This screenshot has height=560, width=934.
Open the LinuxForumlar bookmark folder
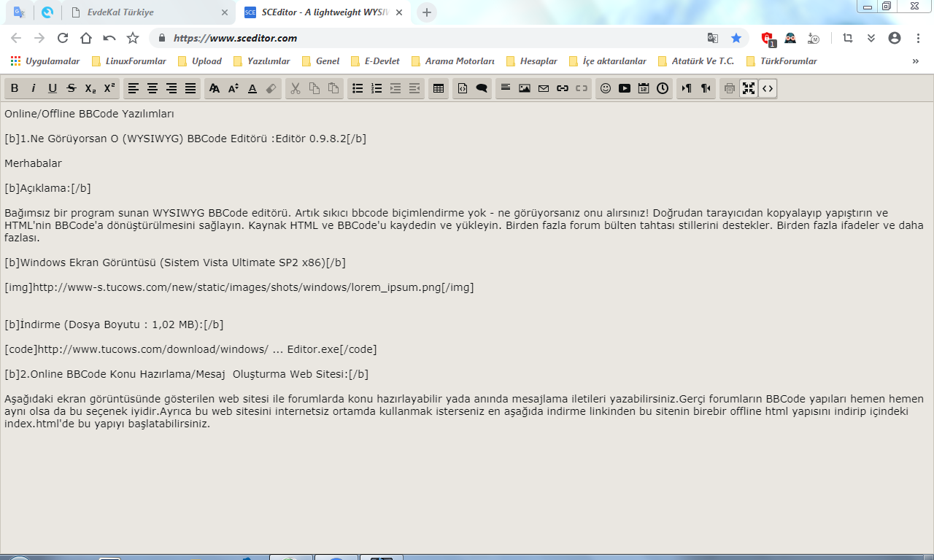click(x=129, y=61)
